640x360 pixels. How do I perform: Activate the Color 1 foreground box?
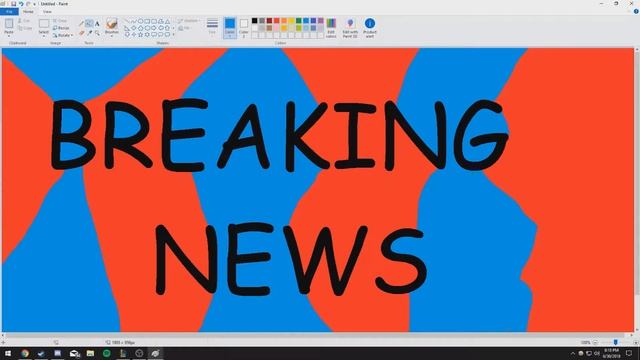coord(230,28)
